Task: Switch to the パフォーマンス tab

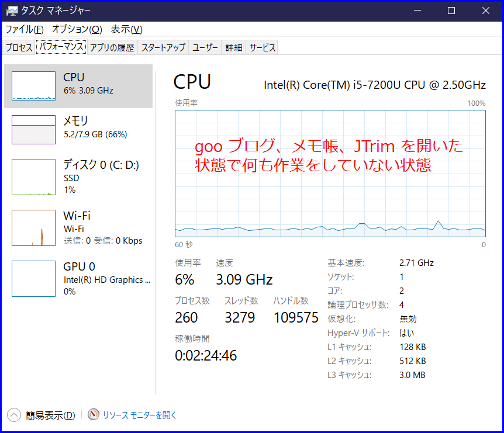Action: 61,47
